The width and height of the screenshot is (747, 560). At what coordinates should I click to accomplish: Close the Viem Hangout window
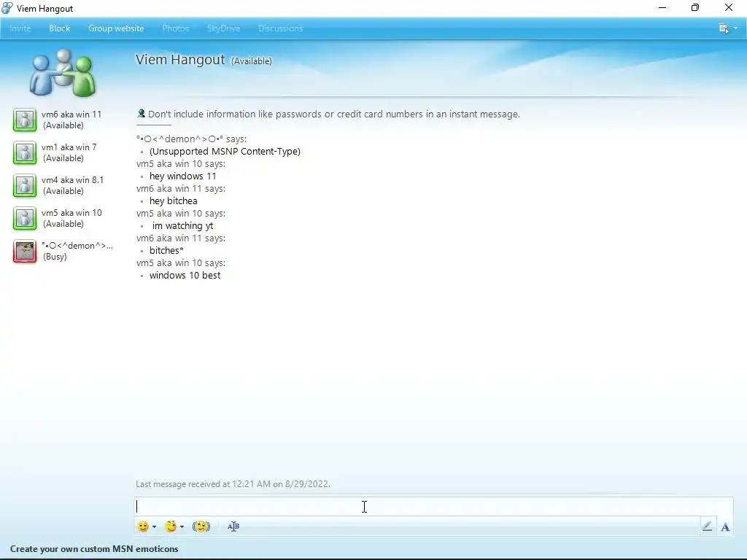(729, 7)
